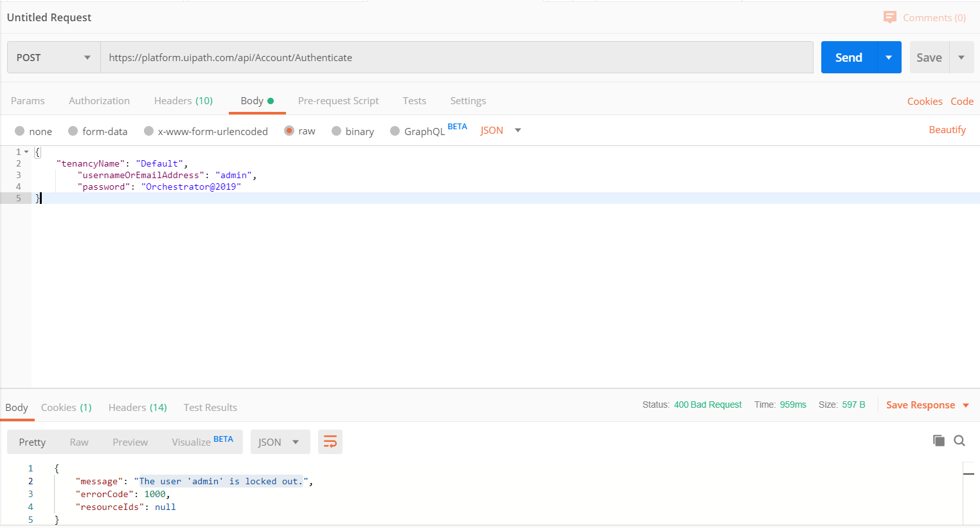Image resolution: width=980 pixels, height=528 pixels.
Task: Open the Authorization tab
Action: click(99, 101)
